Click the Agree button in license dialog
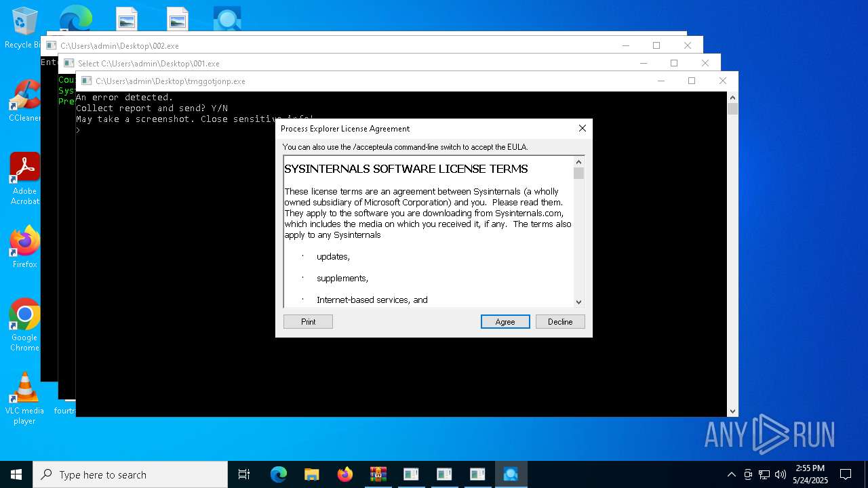Screen dimensions: 868x488 [x=505, y=322]
